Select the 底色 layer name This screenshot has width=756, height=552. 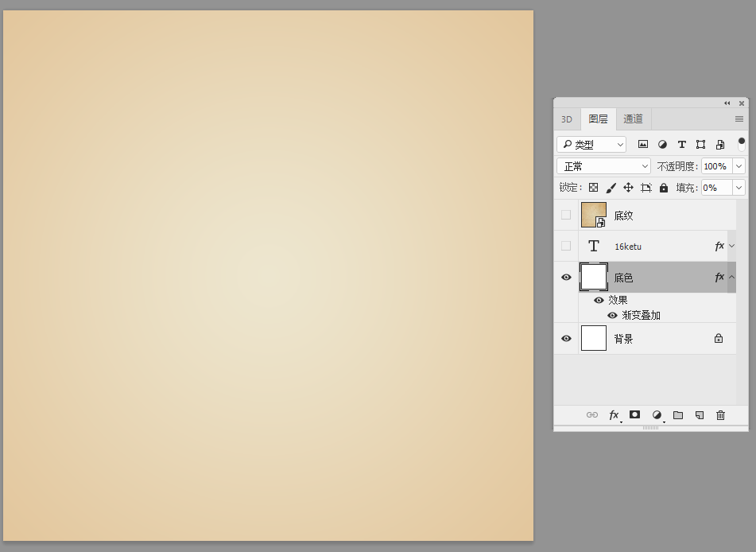click(x=623, y=278)
